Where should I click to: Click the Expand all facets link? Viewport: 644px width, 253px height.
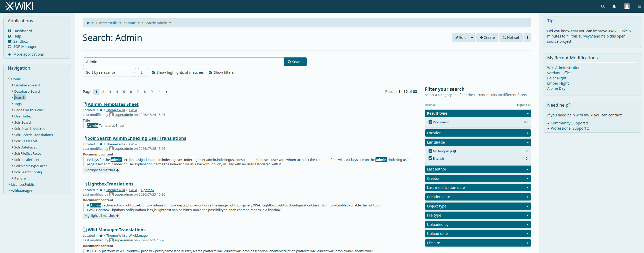(524, 105)
